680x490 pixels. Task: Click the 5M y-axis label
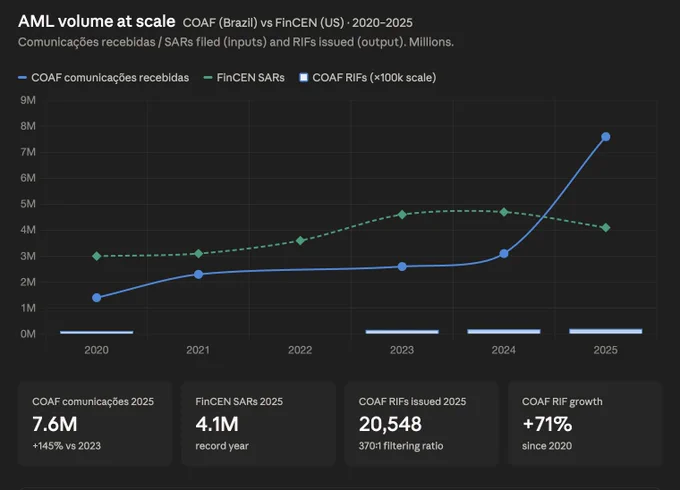tap(28, 204)
